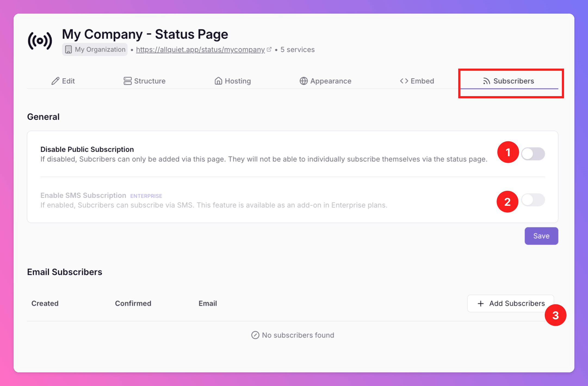
Task: Click the Confirmed column header
Action: pyautogui.click(x=133, y=303)
